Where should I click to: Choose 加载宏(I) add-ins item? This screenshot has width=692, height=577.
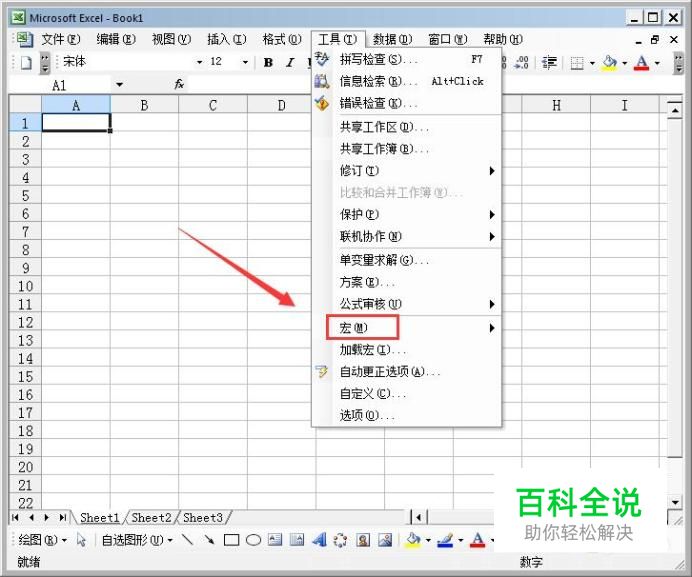[x=407, y=350]
